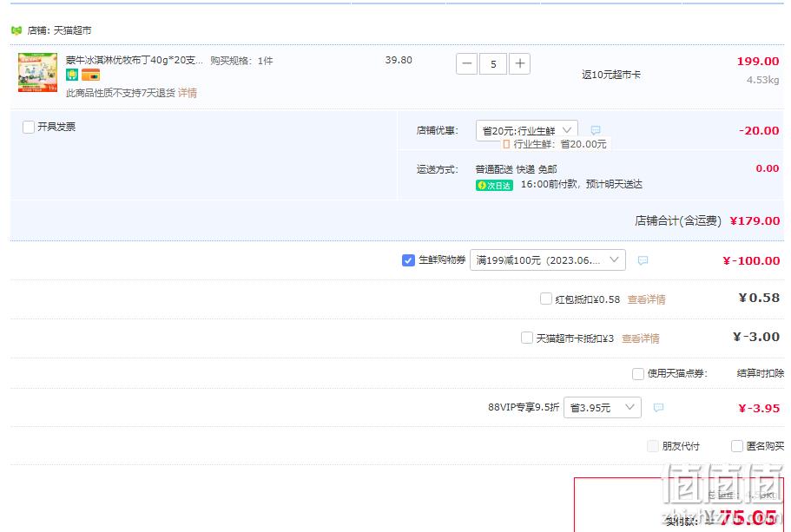Open the 蒙牛冰淇淋优牧布丁 product title link
The height and width of the screenshot is (532, 791).
[135, 60]
